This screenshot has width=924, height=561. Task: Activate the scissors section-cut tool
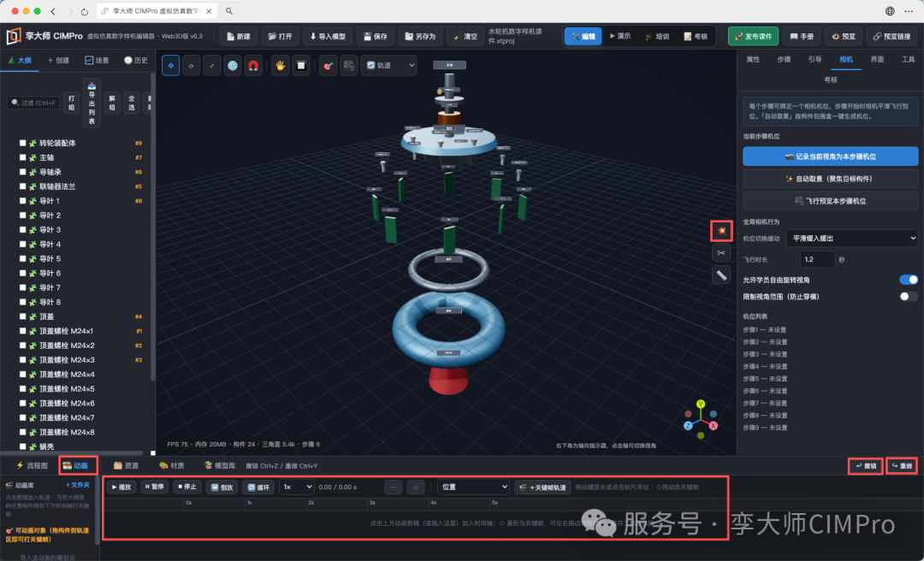click(721, 253)
